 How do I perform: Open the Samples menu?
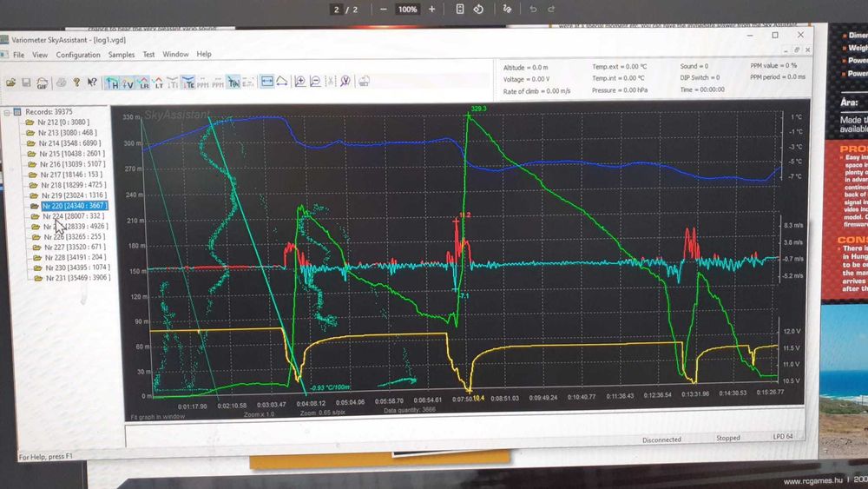pos(122,54)
